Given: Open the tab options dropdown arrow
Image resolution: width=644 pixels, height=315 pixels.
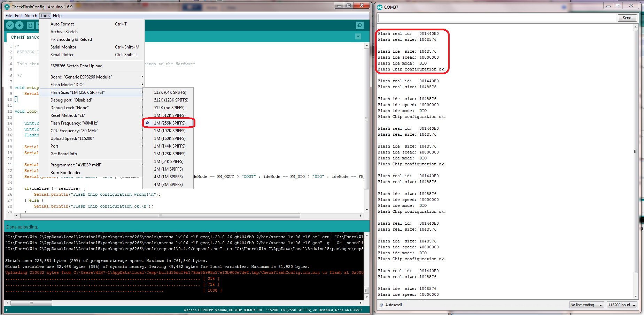Looking at the screenshot, I should pos(358,37).
